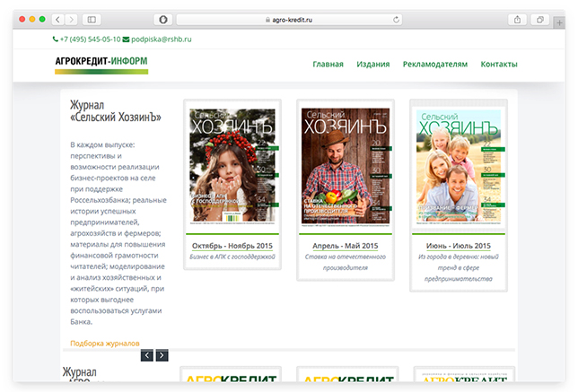Screen dimensions: 578x392
Task: Open the Октябрь - Ноябрь 2015 magazine cover
Action: [232, 167]
